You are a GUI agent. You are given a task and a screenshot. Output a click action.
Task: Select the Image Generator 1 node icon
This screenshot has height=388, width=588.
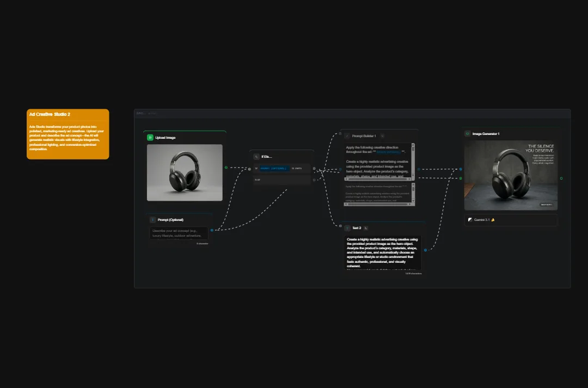[x=467, y=133]
